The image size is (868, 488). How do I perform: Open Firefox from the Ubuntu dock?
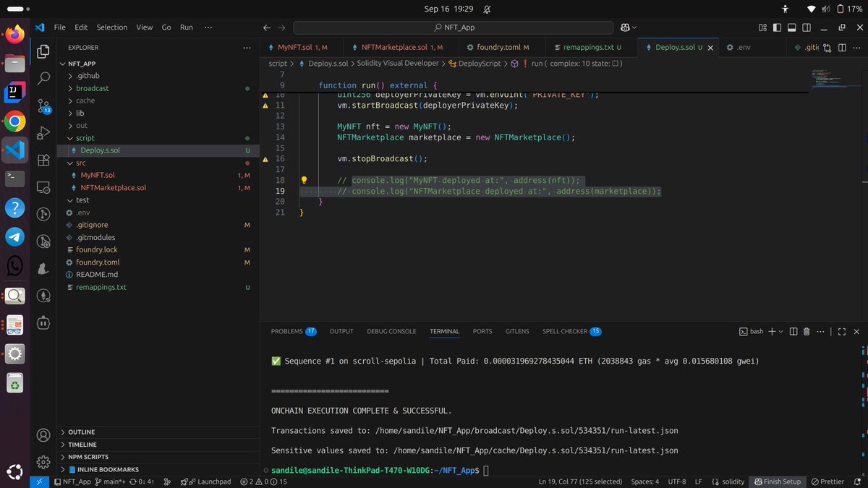(x=15, y=34)
